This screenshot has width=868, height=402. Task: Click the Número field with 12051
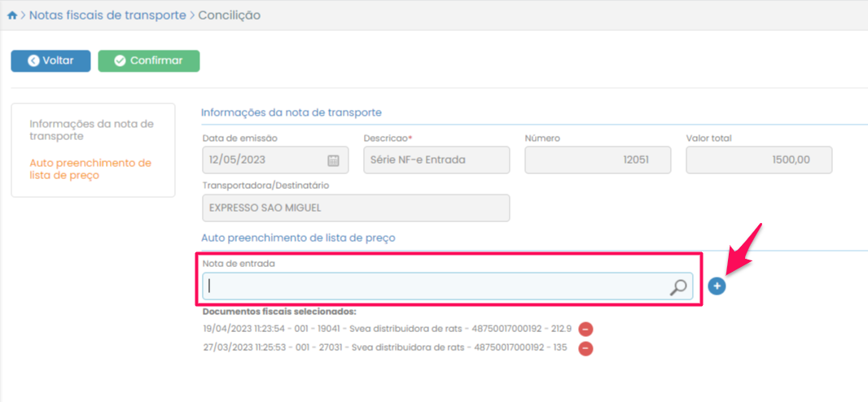[x=598, y=160]
